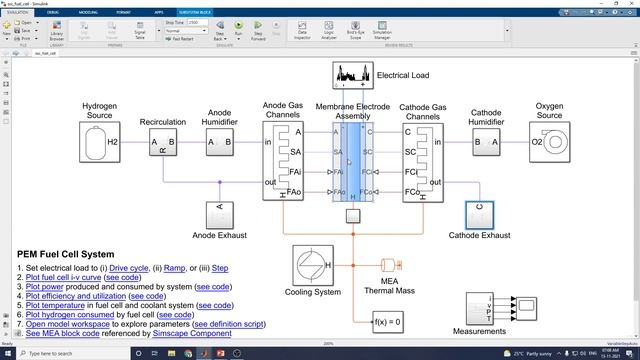Click the Windows Start button
Image resolution: width=640 pixels, height=360 pixels.
7,353
